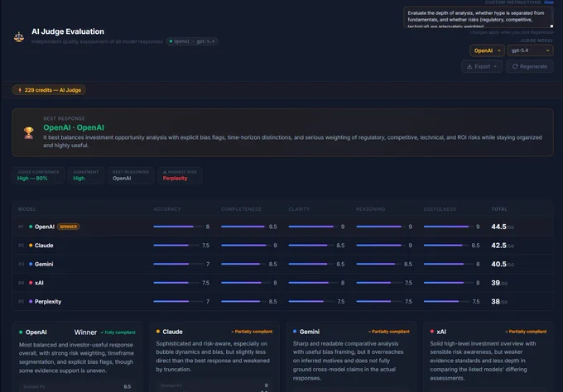This screenshot has height=392, width=563.
Task: Click the Gemini total score 40.5
Action: 498,264
